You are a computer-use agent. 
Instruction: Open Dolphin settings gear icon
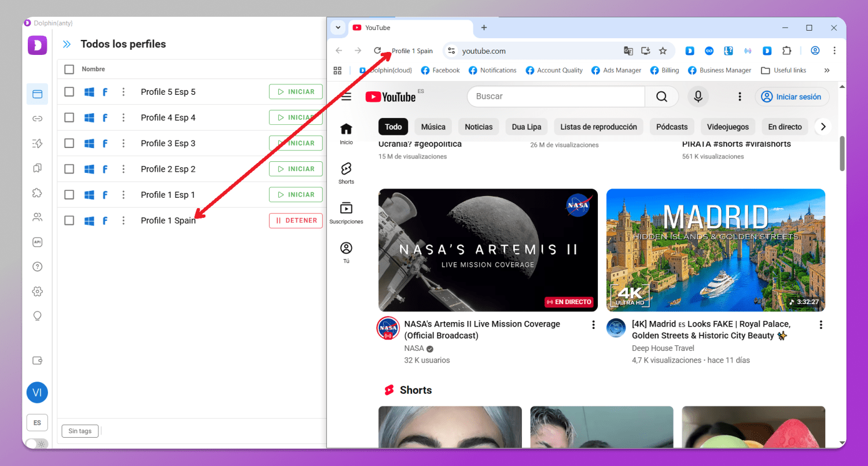[38, 291]
